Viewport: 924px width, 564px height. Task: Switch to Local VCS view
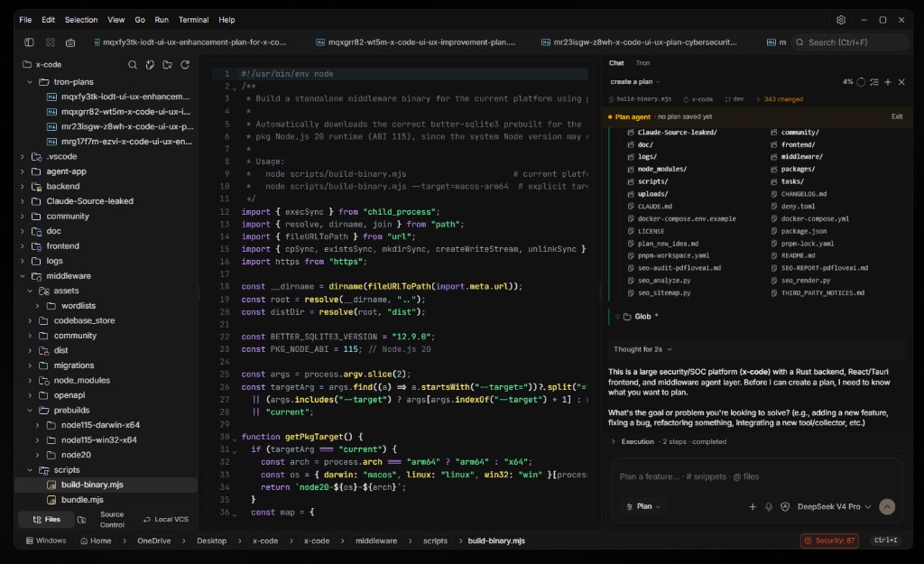click(x=166, y=519)
